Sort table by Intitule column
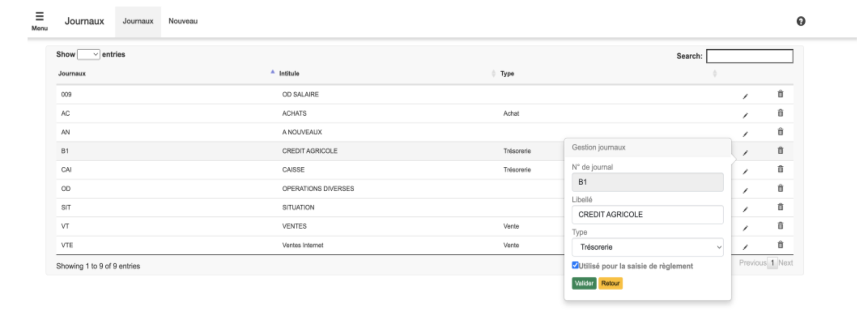Viewport: 868px width, 319px height. tap(289, 74)
